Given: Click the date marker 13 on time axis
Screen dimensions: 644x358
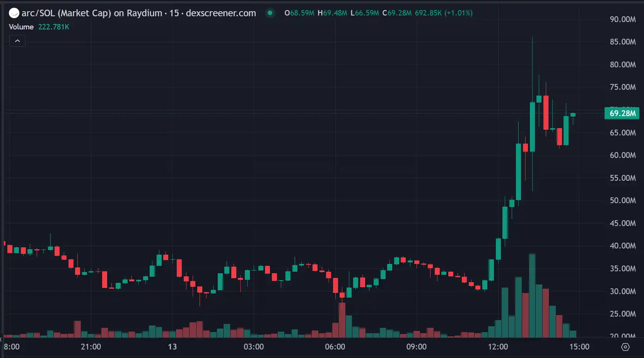Looking at the screenshot, I should point(172,347).
